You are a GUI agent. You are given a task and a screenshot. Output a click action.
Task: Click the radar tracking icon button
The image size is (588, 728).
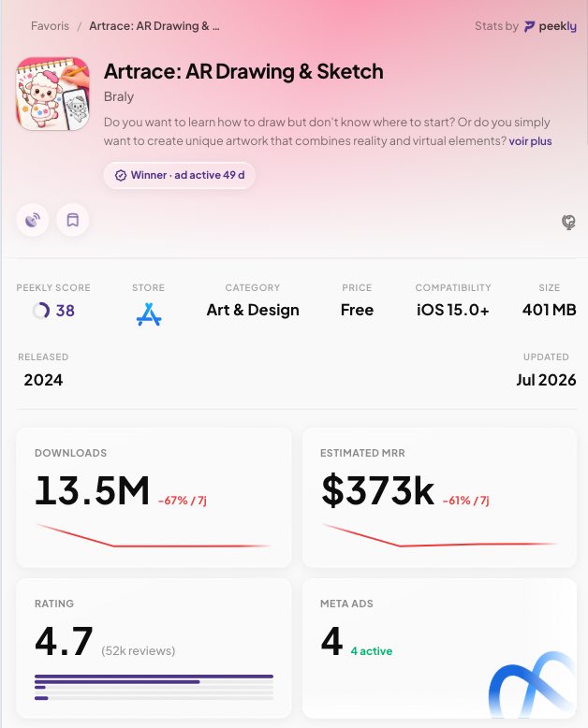coord(33,220)
